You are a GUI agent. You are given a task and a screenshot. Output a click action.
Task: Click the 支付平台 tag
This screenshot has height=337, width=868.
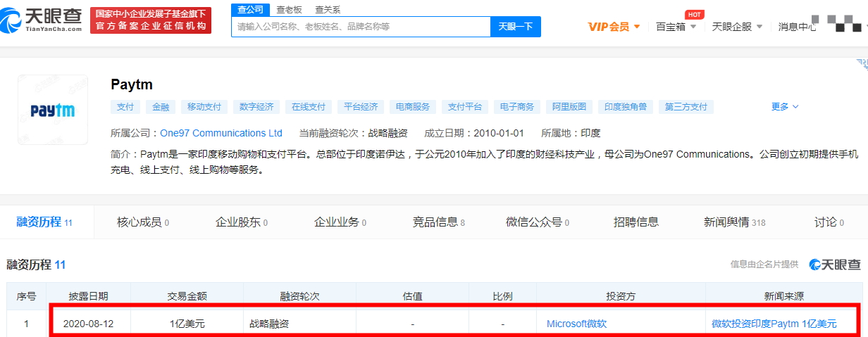pos(465,107)
